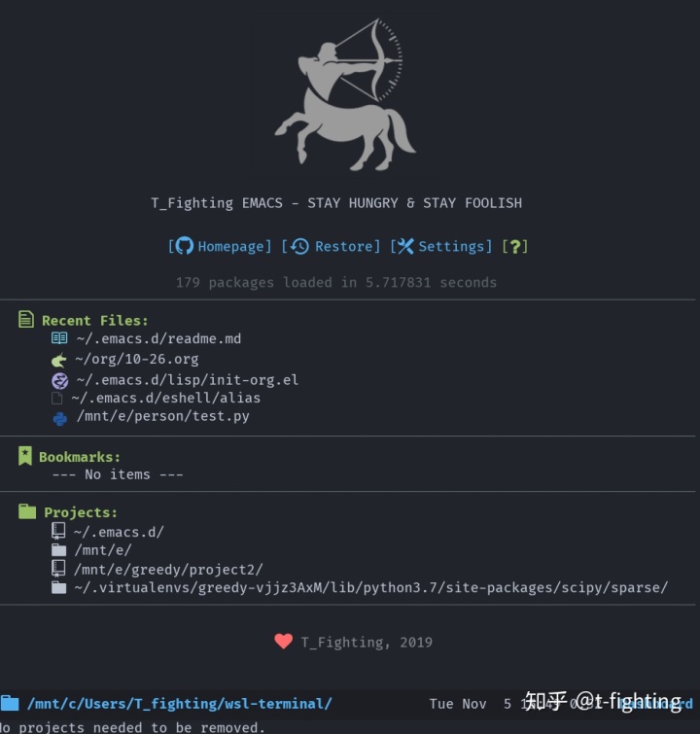This screenshot has height=734, width=700.
Task: Click the Recent Files document icon
Action: (26, 319)
